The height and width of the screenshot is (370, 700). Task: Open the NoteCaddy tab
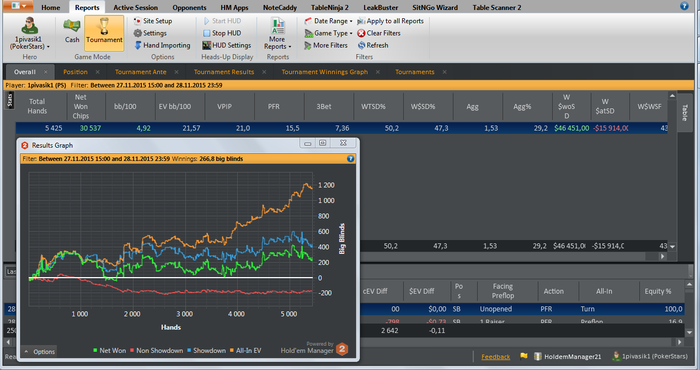coord(280,7)
